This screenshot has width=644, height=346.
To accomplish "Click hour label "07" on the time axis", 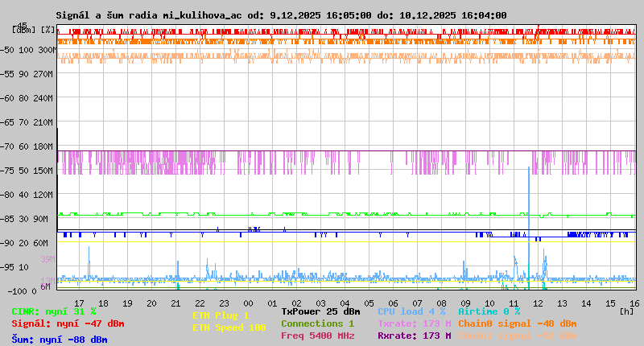I will click(417, 303).
